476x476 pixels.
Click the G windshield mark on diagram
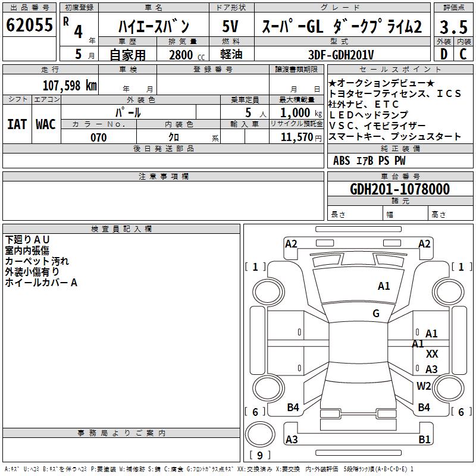pyautogui.click(x=376, y=314)
